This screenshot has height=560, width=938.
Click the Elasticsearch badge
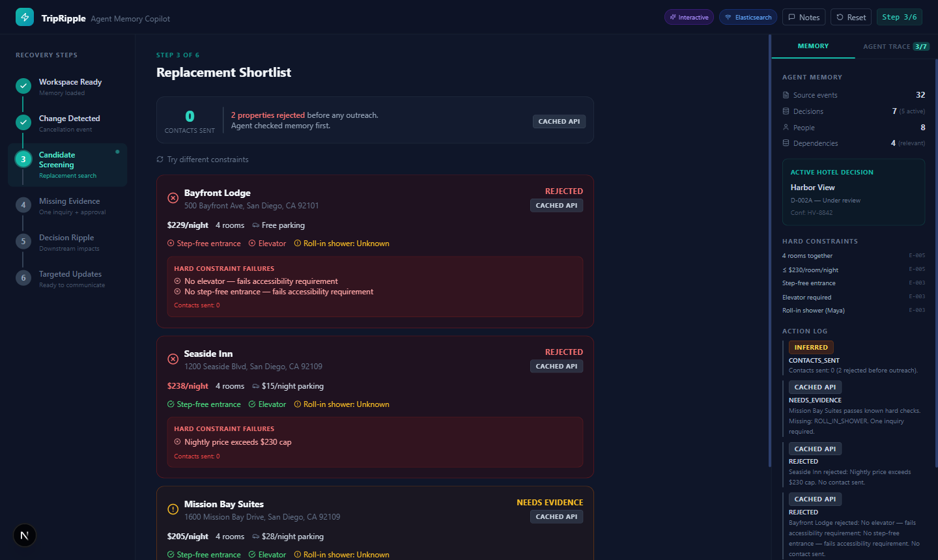coord(748,18)
